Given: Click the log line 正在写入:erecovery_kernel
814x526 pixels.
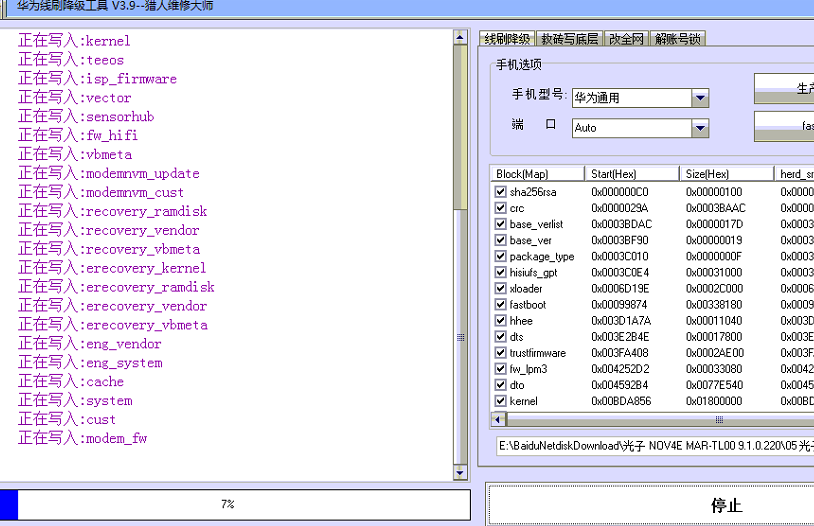Looking at the screenshot, I should point(112,268).
